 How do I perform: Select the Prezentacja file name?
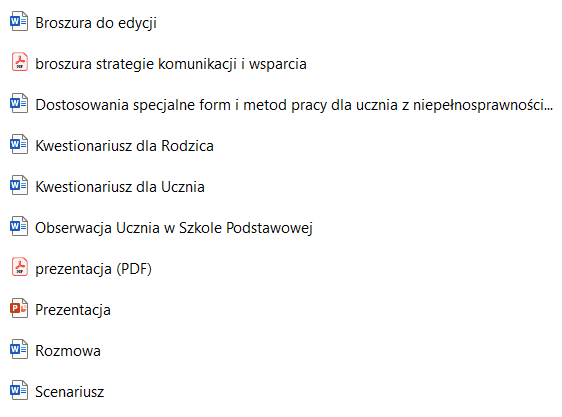click(73, 310)
